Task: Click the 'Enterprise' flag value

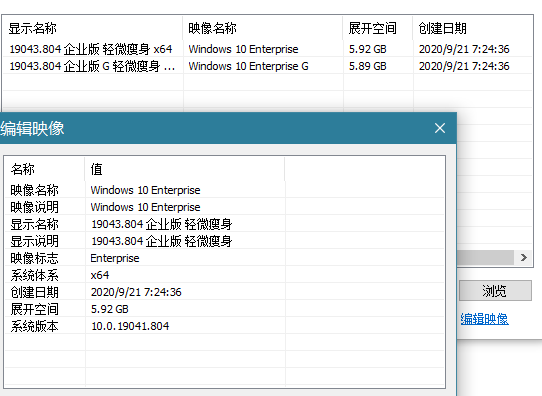Action: pos(115,258)
